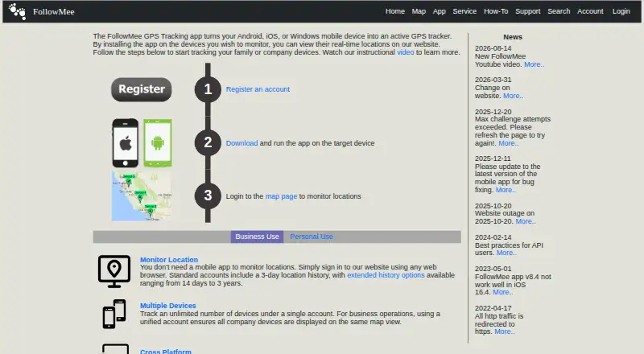Click the iPhone Apple phone image
The width and height of the screenshot is (644, 354).
126,143
